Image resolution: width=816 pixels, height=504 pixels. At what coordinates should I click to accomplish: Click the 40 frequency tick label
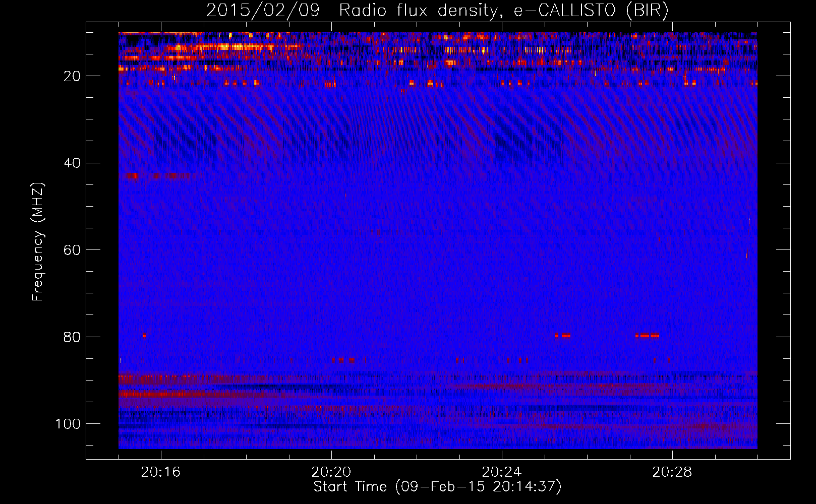coord(72,163)
